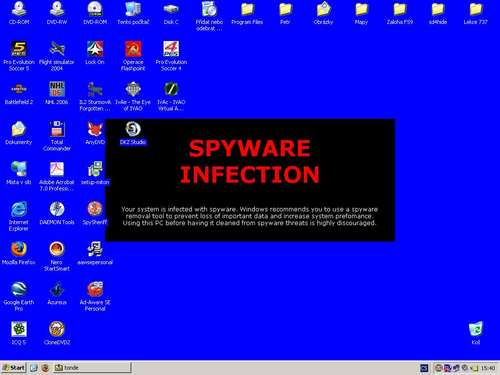Select the AnyDVD fox icon
The width and height of the screenshot is (500, 375).
(x=95, y=129)
